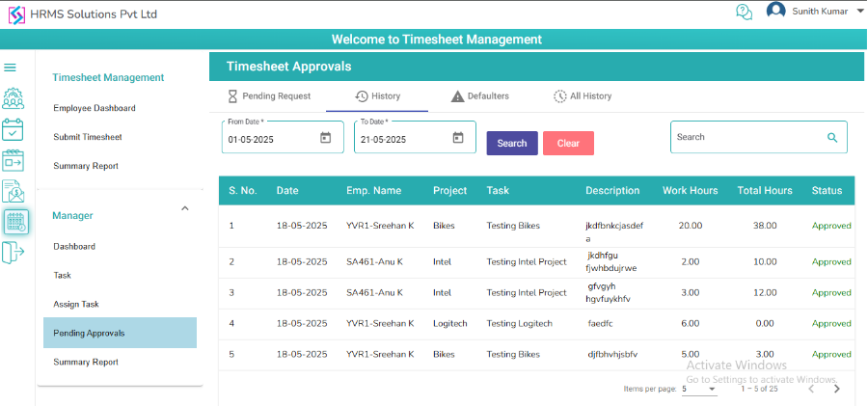Click the employee team icon in sidebar

14,98
